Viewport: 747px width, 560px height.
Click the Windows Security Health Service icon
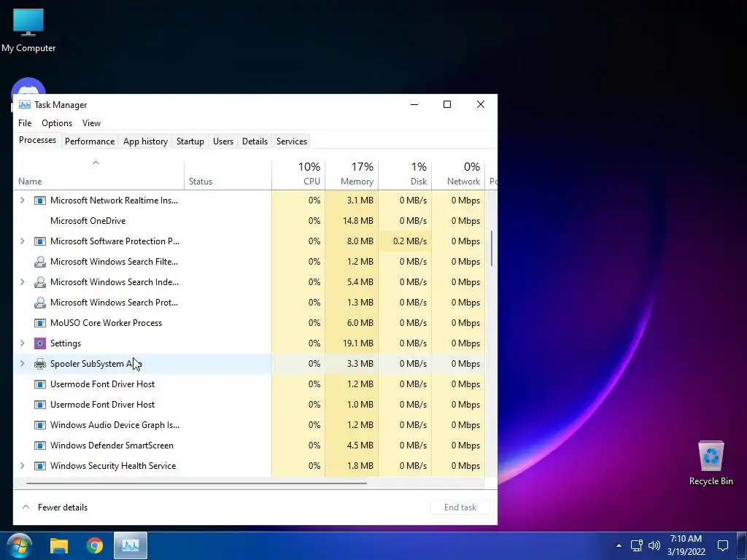pos(40,466)
